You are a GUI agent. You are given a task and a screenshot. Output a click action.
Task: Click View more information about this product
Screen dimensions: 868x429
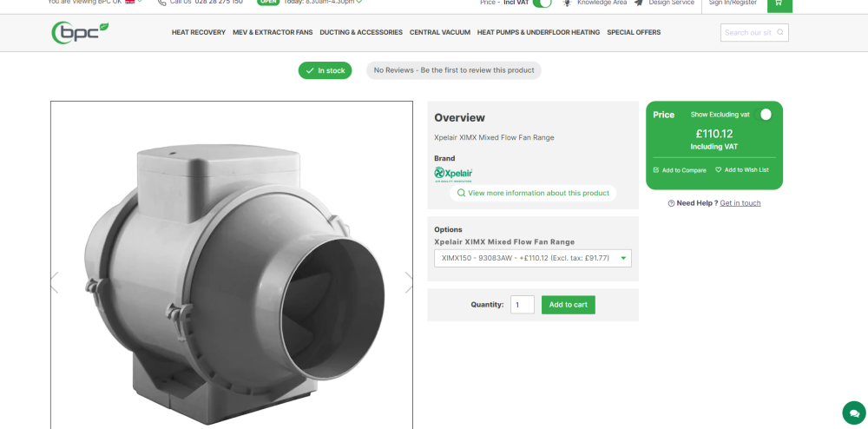tap(533, 193)
